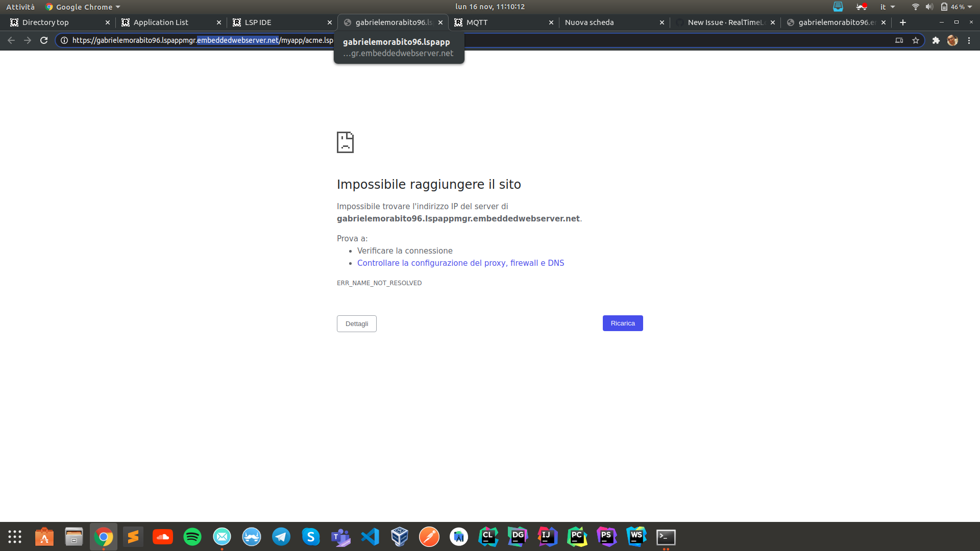
Task: Open the keyboard layout 'it' dropdown
Action: tap(888, 7)
